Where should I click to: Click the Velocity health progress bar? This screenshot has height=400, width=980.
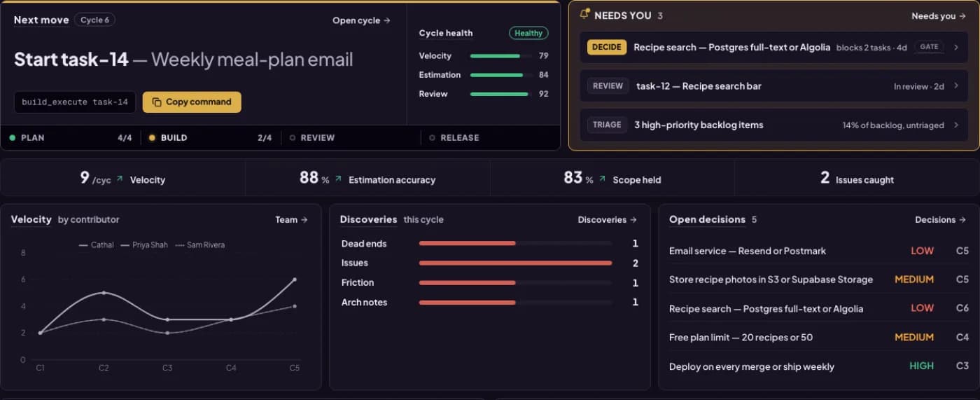click(500, 56)
